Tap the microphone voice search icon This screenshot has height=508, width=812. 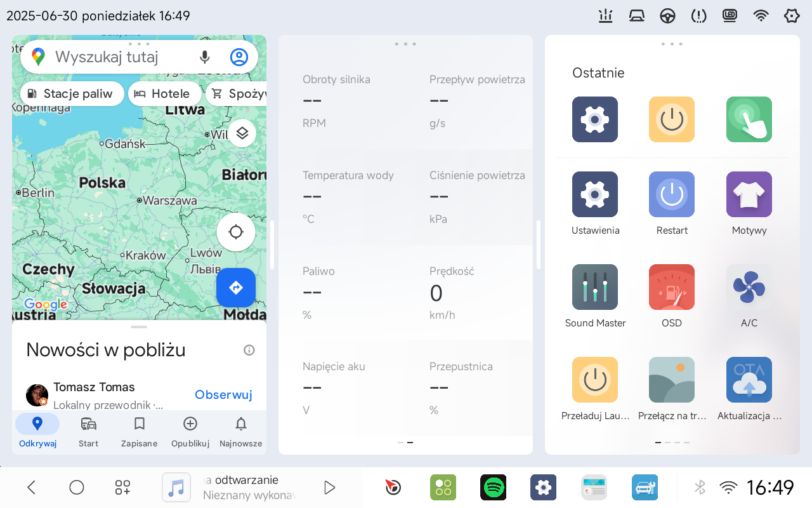tap(204, 57)
